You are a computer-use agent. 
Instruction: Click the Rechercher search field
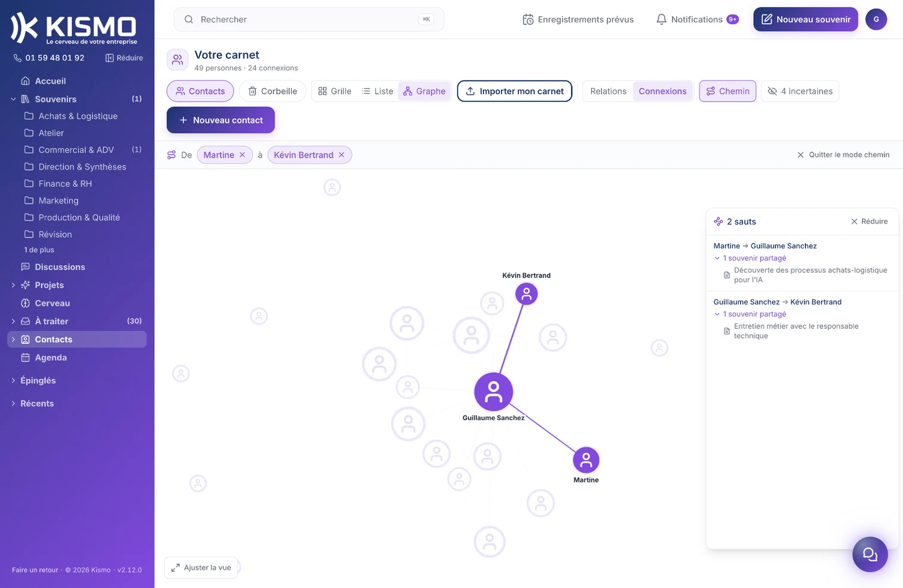pos(309,19)
